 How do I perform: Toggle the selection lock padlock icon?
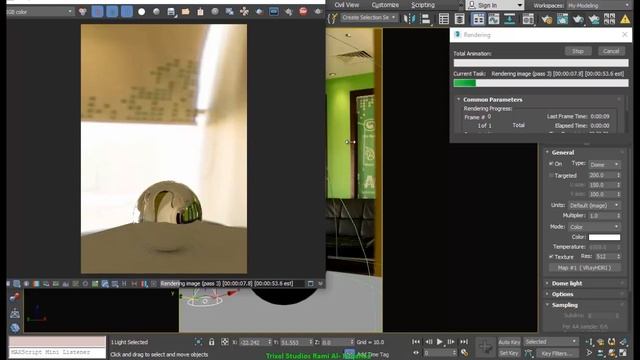click(211, 342)
